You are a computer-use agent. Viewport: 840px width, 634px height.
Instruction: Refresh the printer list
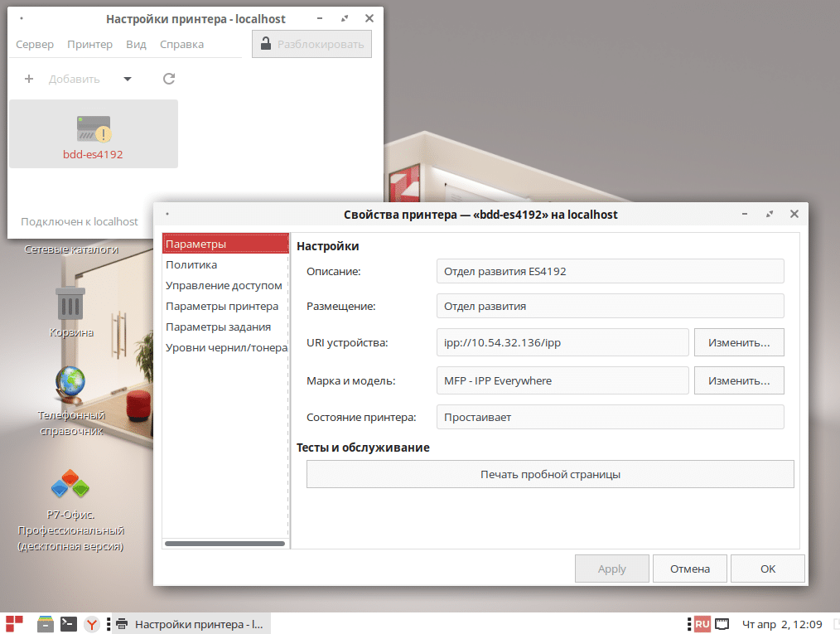[x=168, y=78]
